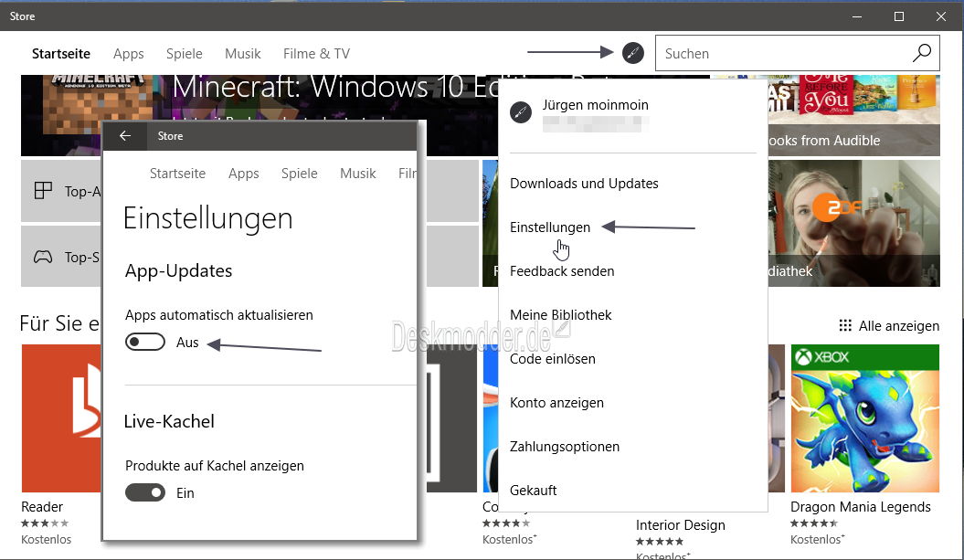The image size is (964, 560).
Task: Switch to the Apps tab in main Store
Action: click(129, 54)
